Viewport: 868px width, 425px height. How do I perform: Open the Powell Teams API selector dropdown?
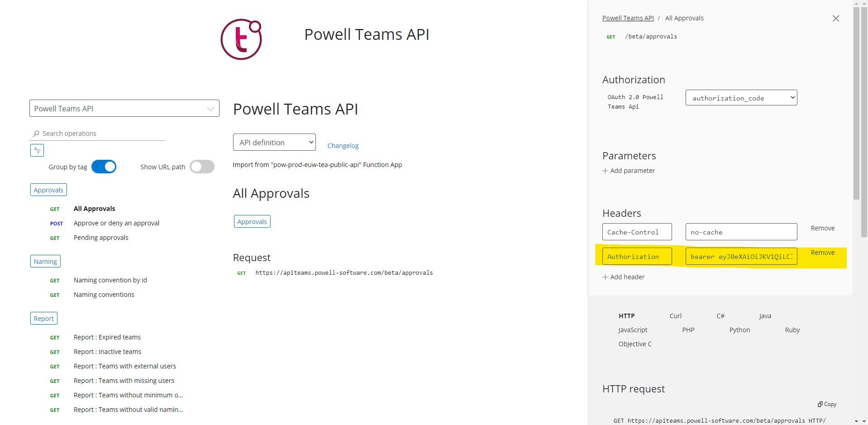click(x=124, y=108)
